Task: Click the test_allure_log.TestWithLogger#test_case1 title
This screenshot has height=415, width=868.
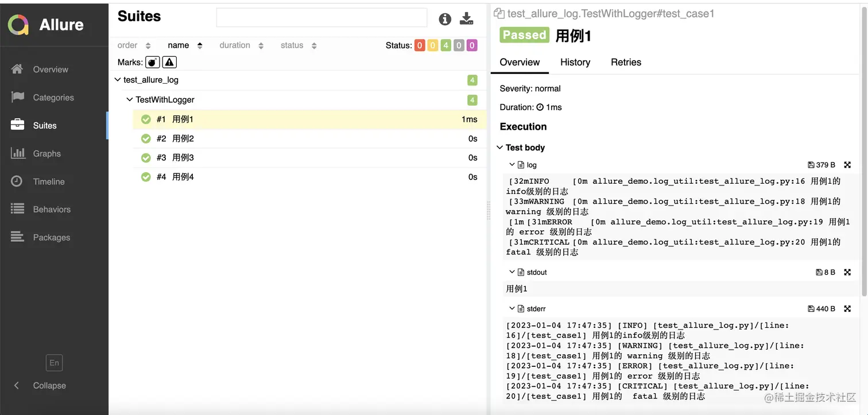Action: tap(611, 13)
